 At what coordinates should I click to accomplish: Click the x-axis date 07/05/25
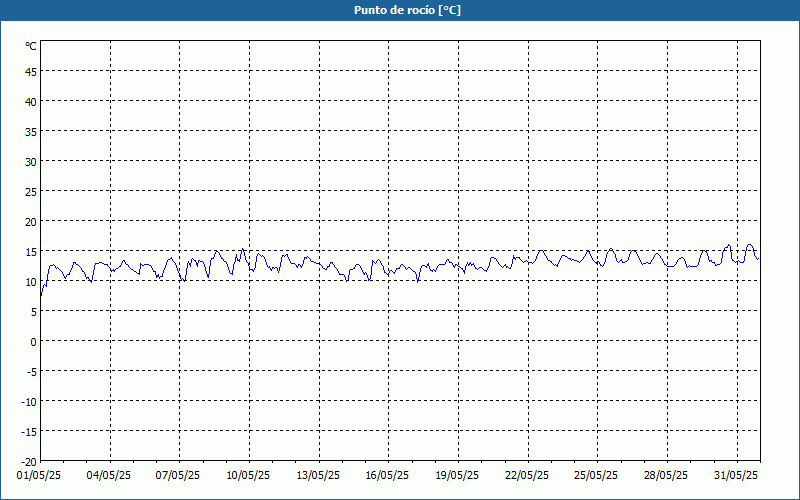coord(178,476)
